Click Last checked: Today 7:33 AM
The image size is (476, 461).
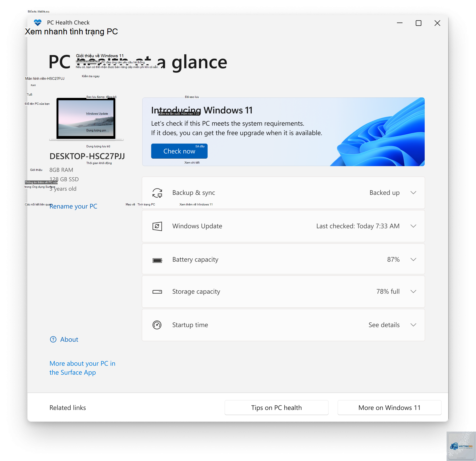coord(358,226)
